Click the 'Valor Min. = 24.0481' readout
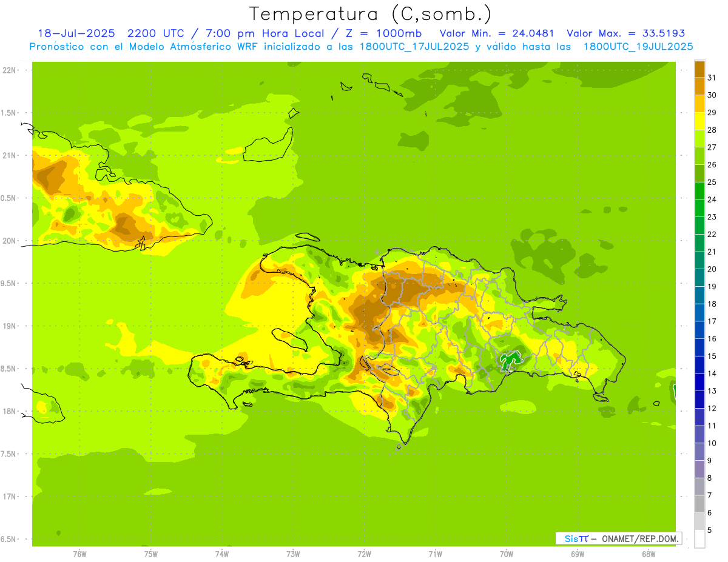 pos(497,33)
